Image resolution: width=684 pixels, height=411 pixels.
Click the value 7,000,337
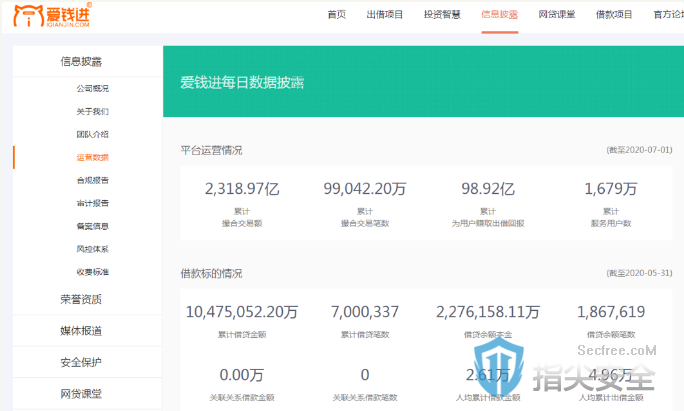365,312
